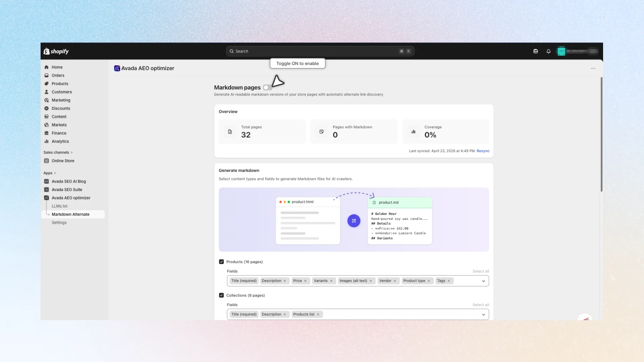Click the page vertical scrollbar
Screen dimensions: 644x362
click(x=601, y=134)
